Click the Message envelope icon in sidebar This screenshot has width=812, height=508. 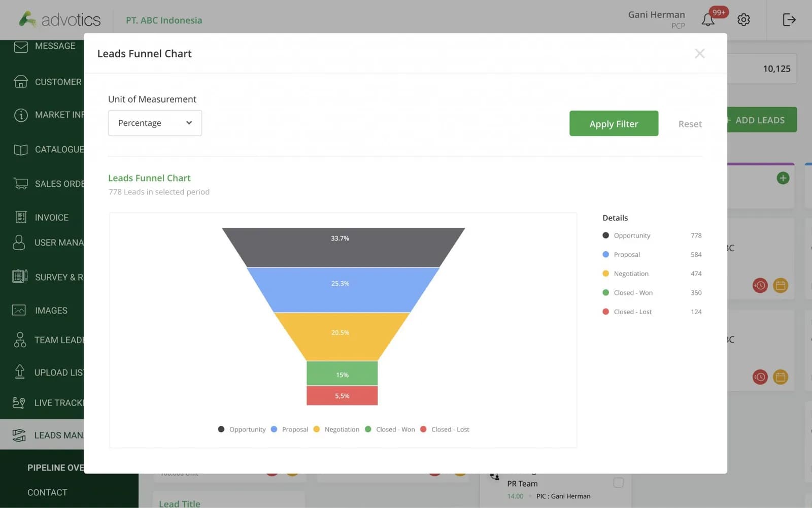click(x=21, y=47)
